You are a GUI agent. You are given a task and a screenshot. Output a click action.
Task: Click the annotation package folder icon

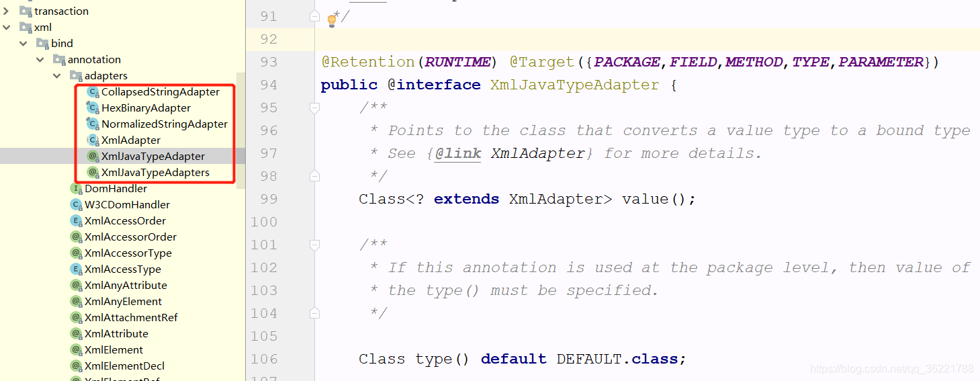point(59,59)
